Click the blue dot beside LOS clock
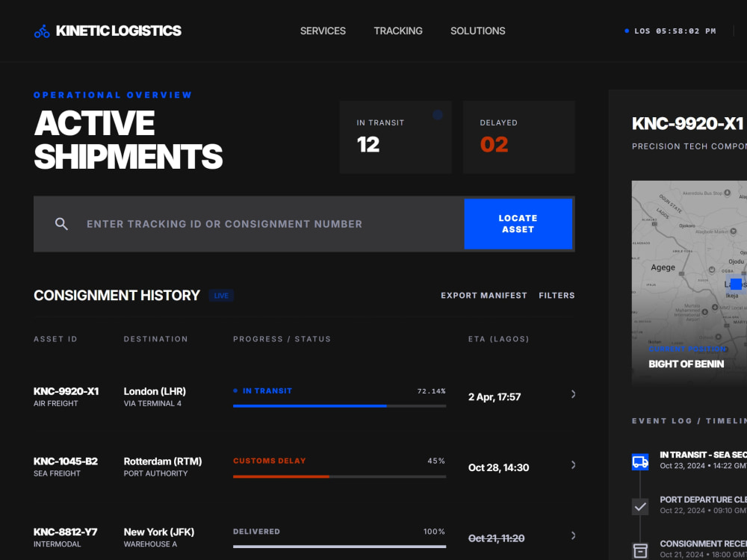Viewport: 747px width, 560px height. (627, 31)
